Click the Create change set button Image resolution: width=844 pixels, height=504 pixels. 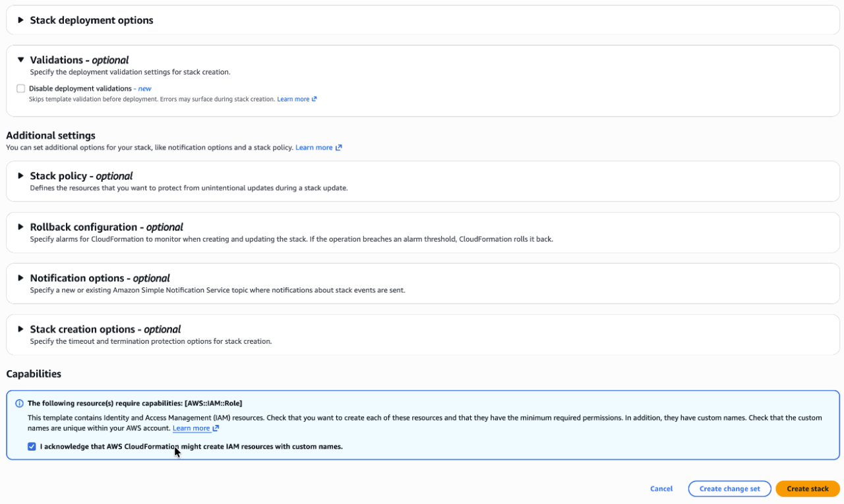click(x=729, y=489)
